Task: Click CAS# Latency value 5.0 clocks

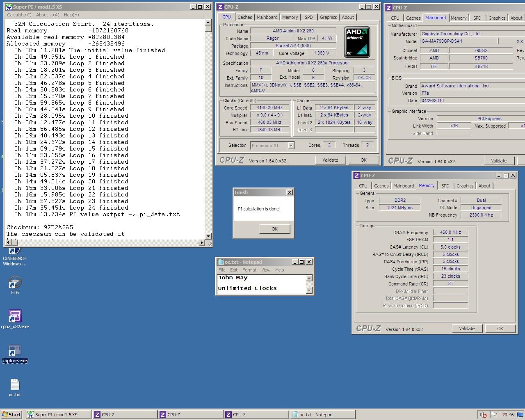Action: tap(450, 247)
